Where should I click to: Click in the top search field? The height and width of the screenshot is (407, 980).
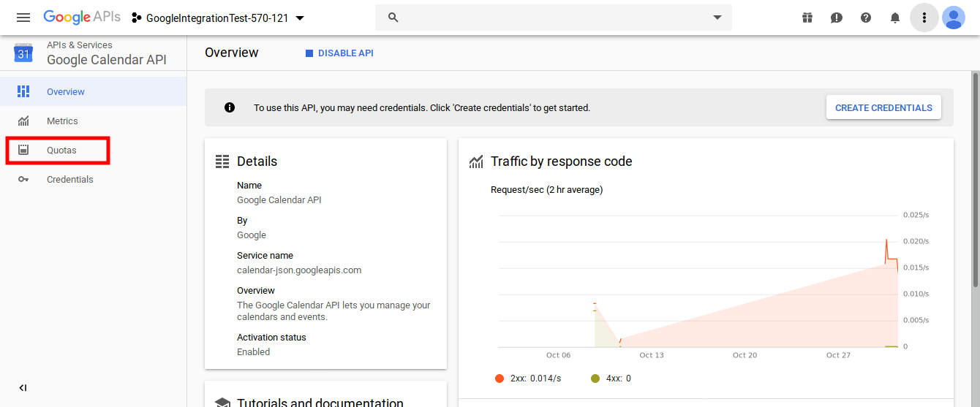pos(549,18)
